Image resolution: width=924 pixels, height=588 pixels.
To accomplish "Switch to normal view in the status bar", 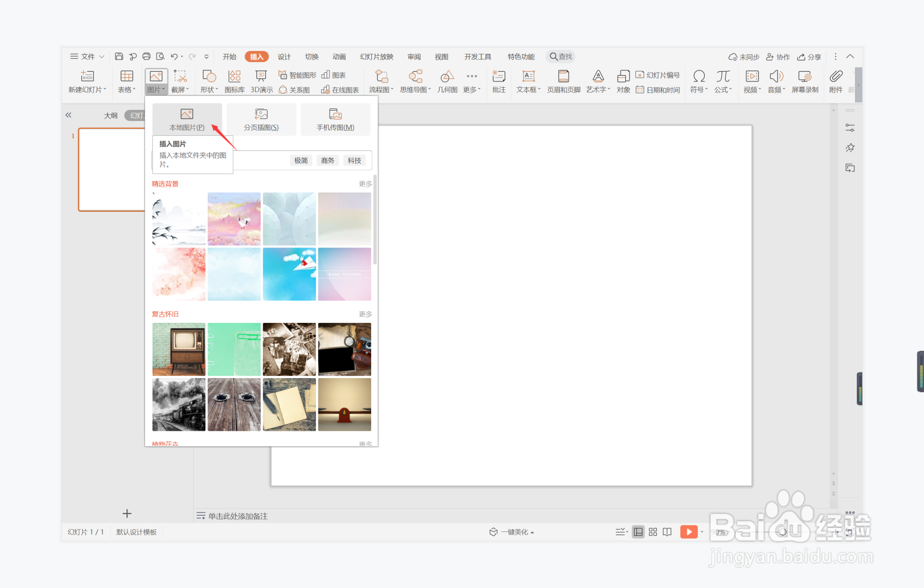I will tap(638, 532).
